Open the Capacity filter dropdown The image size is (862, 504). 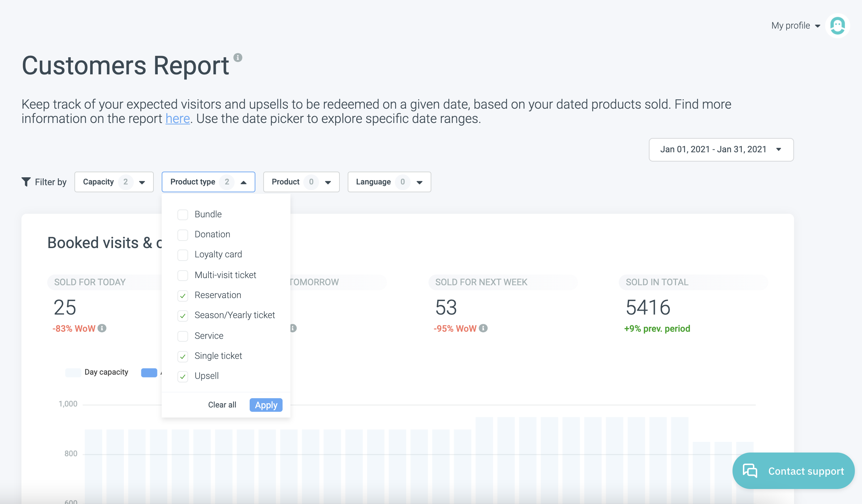(114, 182)
